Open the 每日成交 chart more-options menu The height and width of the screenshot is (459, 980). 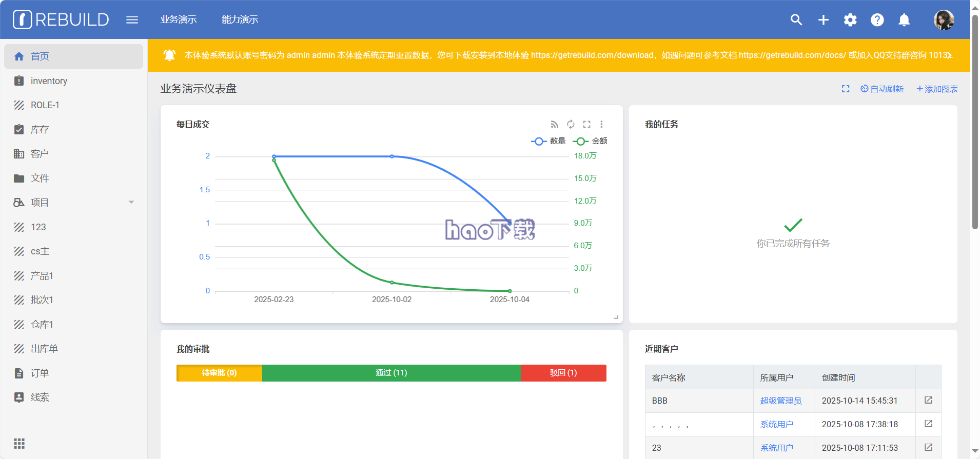601,124
